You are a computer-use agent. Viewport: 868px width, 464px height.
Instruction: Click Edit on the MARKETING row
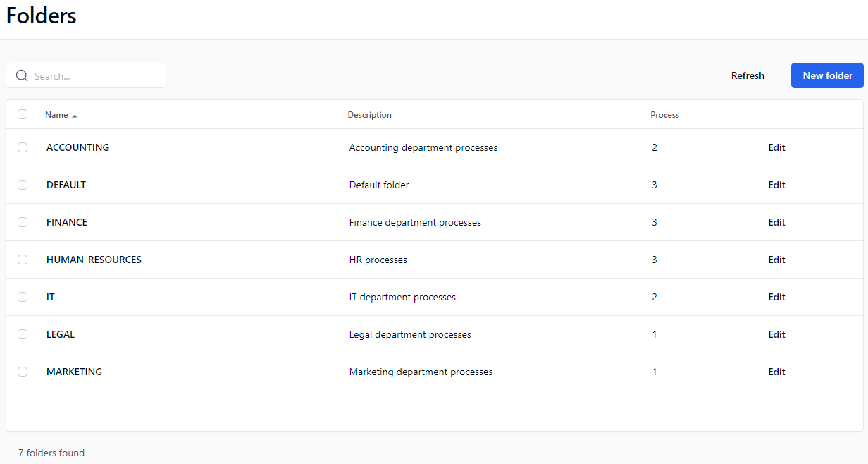click(x=776, y=371)
